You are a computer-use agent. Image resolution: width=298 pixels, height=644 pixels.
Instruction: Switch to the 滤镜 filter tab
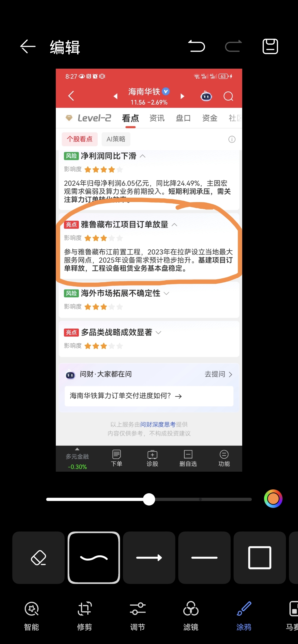(191, 616)
